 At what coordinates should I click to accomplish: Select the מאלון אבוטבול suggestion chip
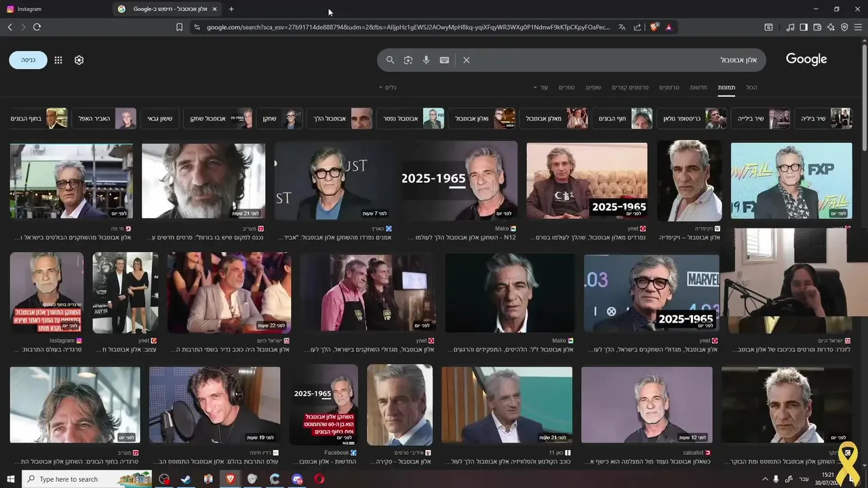(554, 119)
